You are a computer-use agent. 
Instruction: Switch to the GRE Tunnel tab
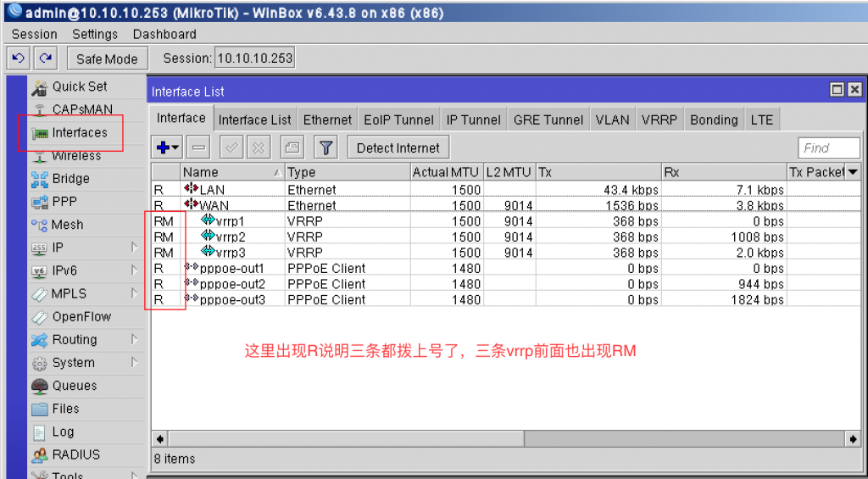(x=548, y=120)
